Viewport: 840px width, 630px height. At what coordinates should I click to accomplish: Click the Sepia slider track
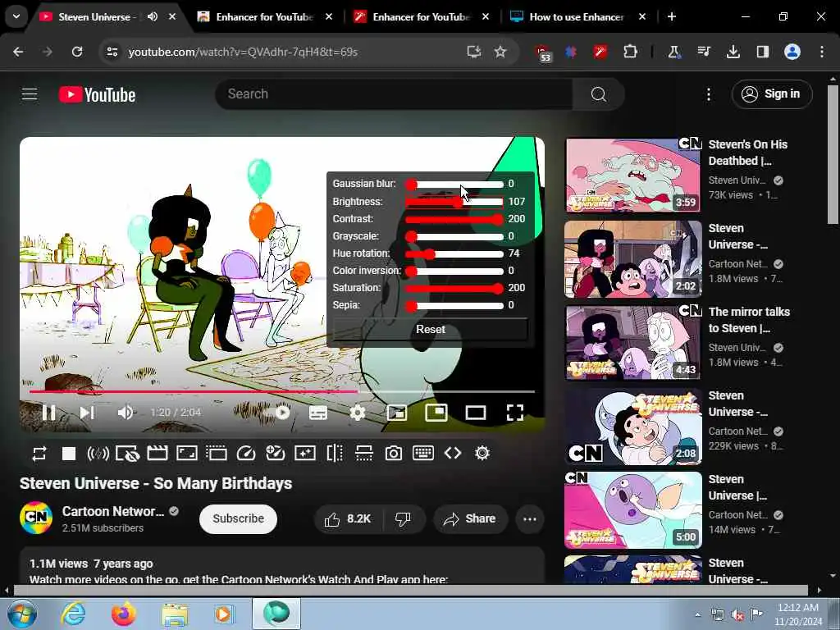click(454, 306)
